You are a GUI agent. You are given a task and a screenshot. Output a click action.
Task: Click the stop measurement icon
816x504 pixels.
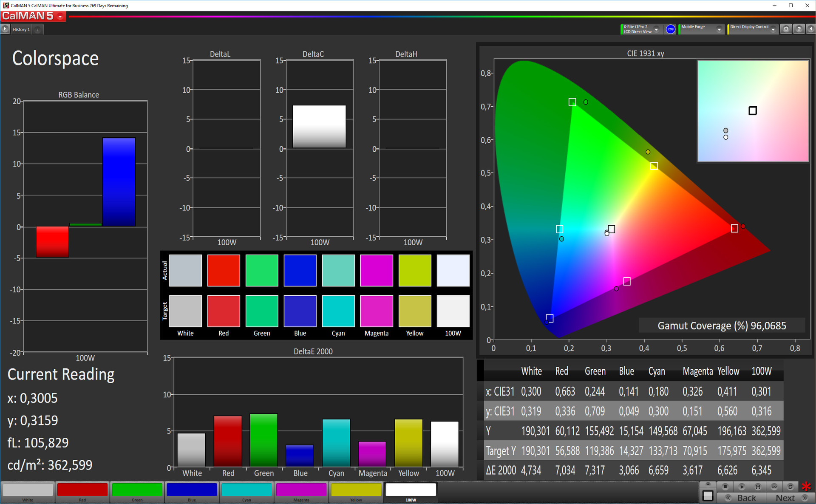tap(725, 487)
